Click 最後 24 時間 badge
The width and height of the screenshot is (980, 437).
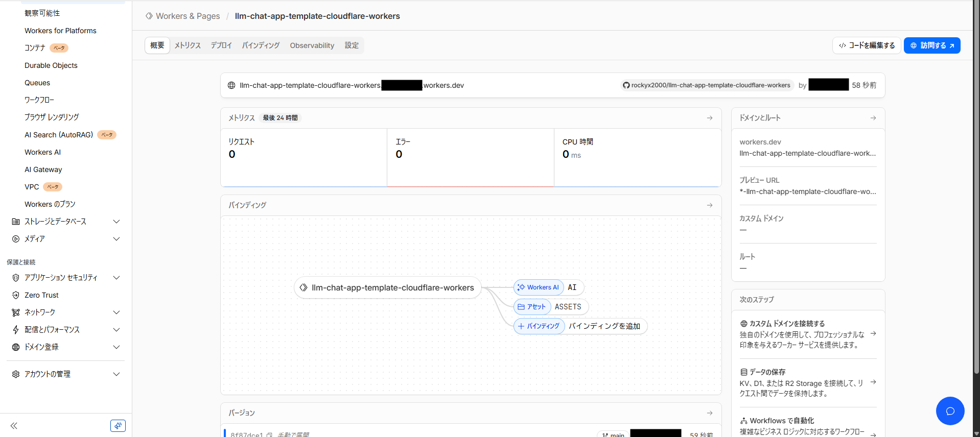tap(280, 118)
